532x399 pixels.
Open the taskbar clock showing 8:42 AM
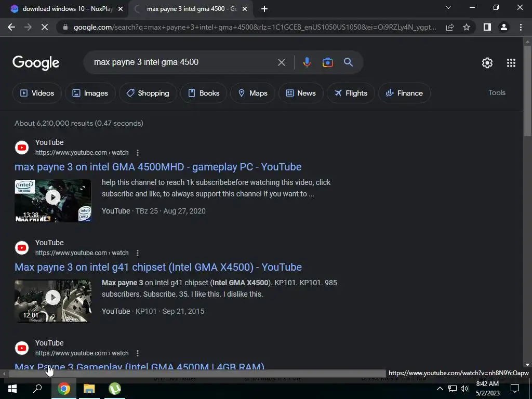tap(487, 389)
